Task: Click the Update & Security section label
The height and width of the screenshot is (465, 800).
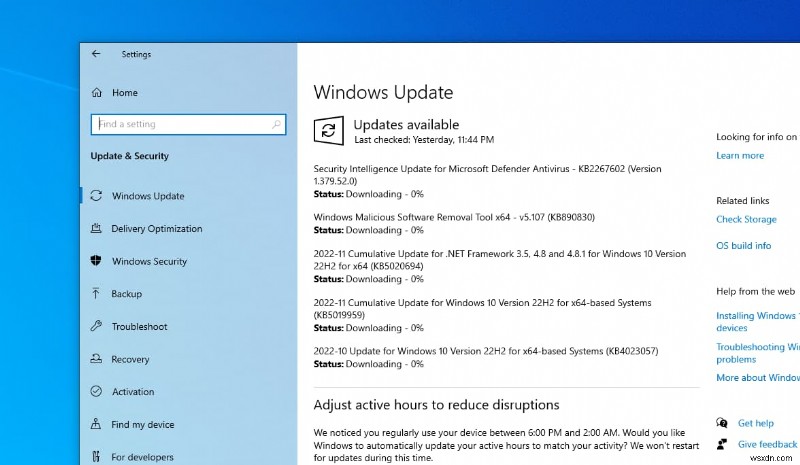Action: [130, 156]
